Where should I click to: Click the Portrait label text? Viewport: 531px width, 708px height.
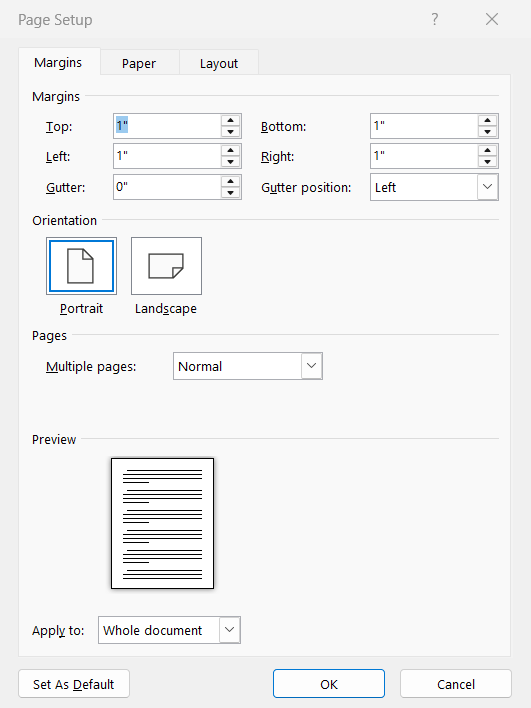pyautogui.click(x=81, y=309)
